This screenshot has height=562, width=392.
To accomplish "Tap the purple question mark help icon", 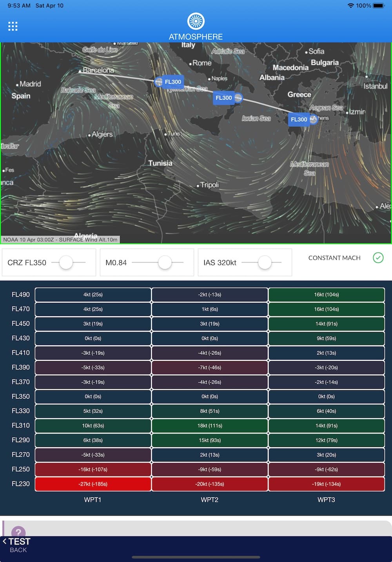I will click(x=18, y=531).
